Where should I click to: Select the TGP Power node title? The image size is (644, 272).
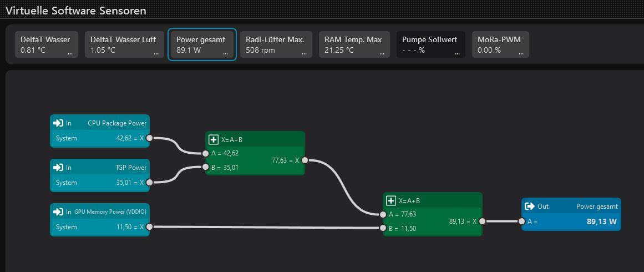tap(131, 167)
